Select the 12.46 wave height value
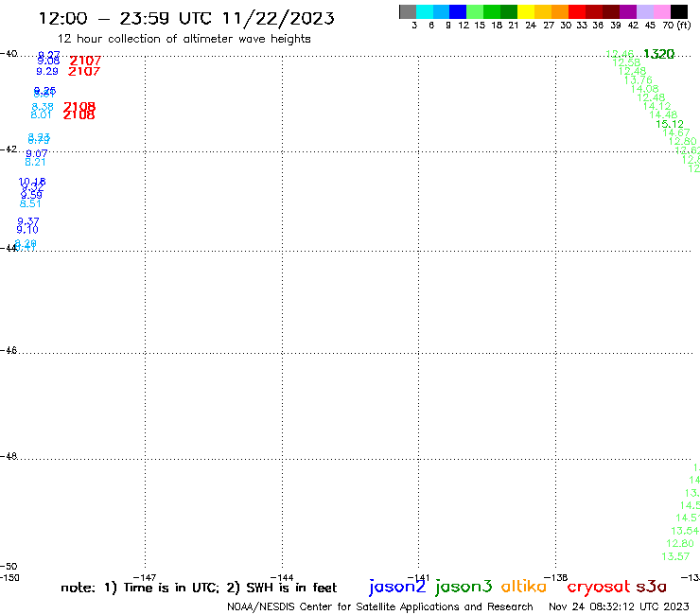The width and height of the screenshot is (700, 615). [620, 54]
